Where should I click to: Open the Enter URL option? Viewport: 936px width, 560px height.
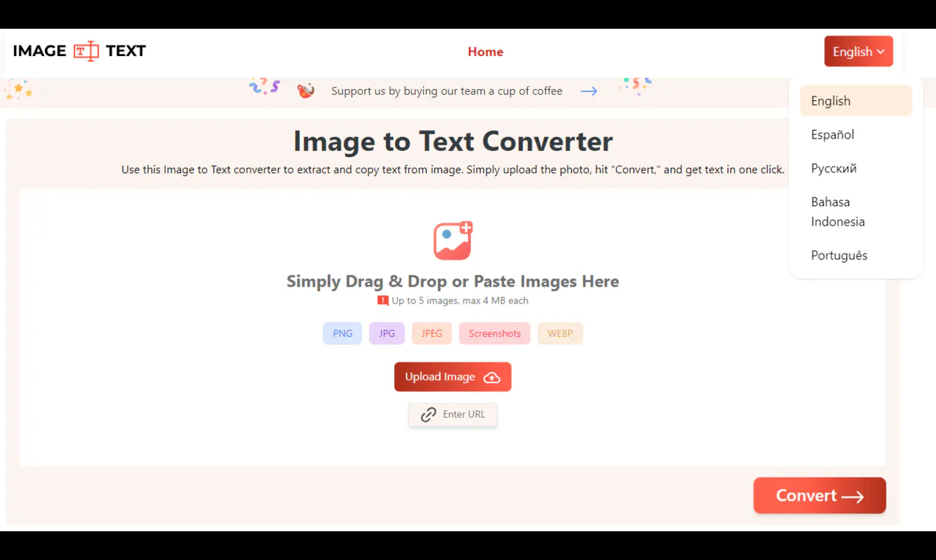click(453, 415)
